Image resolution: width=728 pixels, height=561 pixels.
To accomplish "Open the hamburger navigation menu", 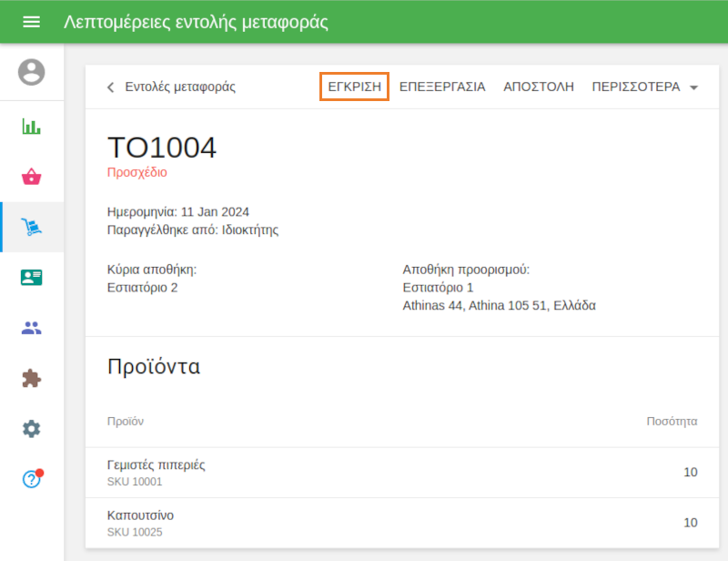I will [x=32, y=22].
